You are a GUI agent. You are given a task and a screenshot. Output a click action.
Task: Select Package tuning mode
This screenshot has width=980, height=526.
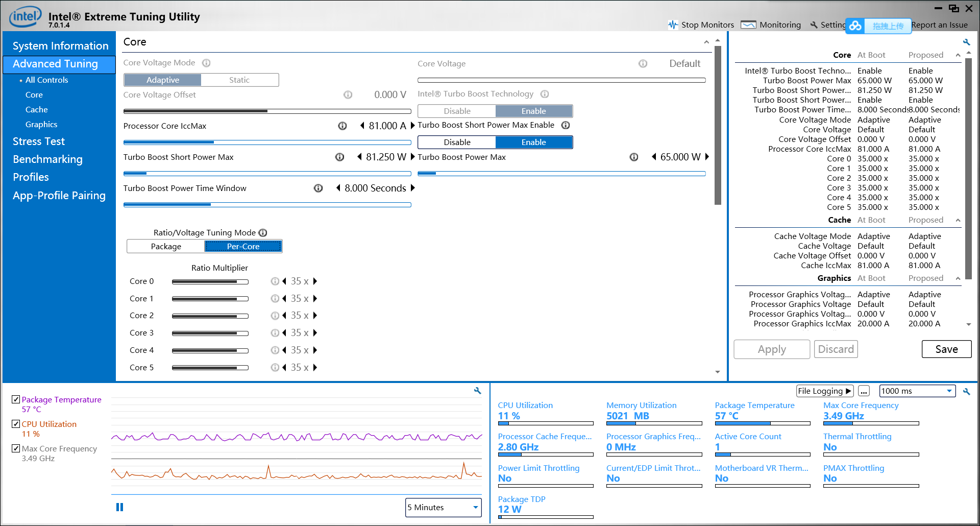(166, 246)
